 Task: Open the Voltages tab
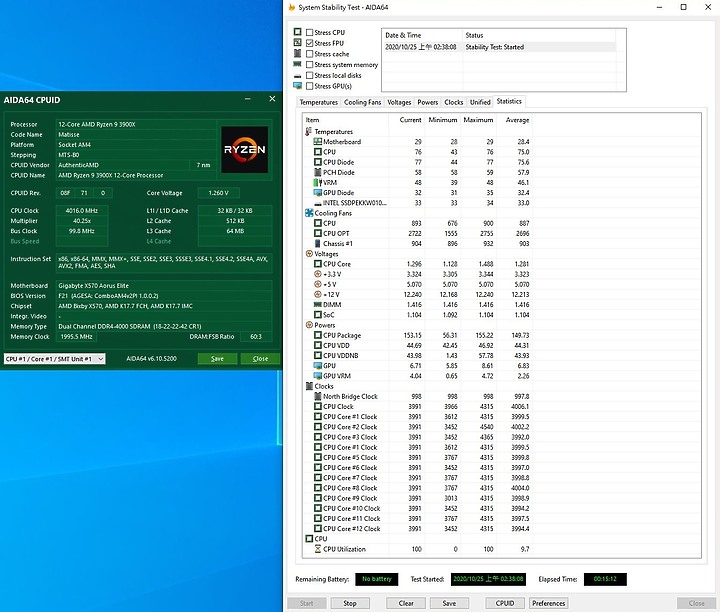coord(399,102)
